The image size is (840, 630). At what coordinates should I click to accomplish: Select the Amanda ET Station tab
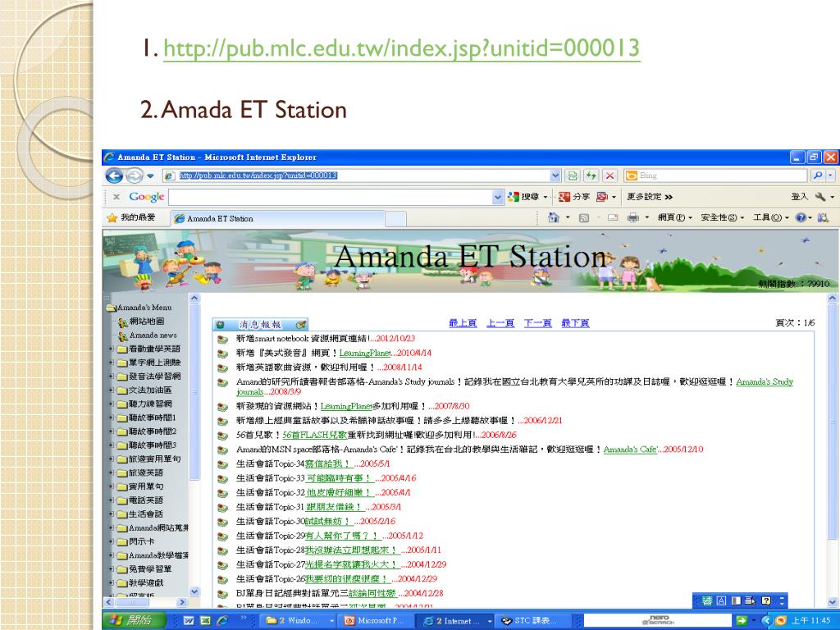point(277,218)
